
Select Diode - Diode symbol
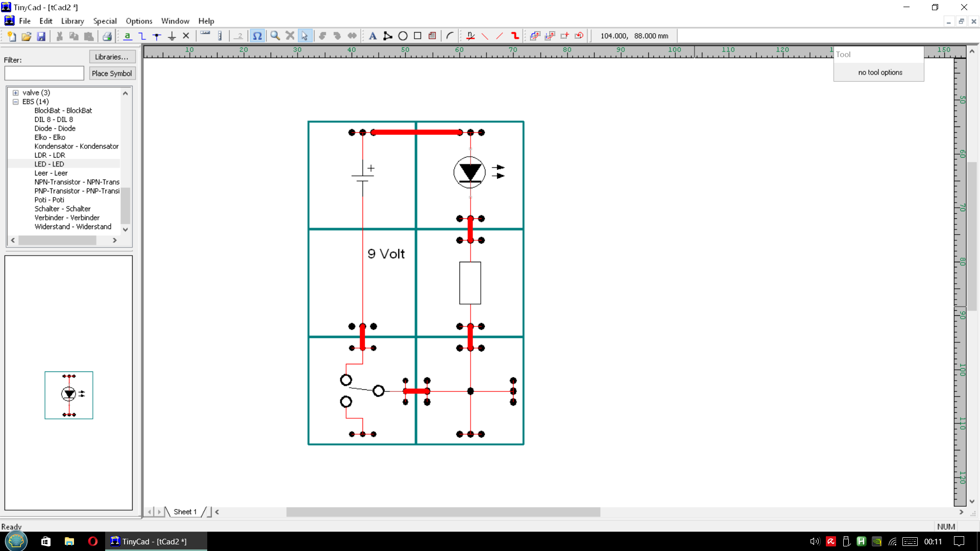click(x=55, y=129)
